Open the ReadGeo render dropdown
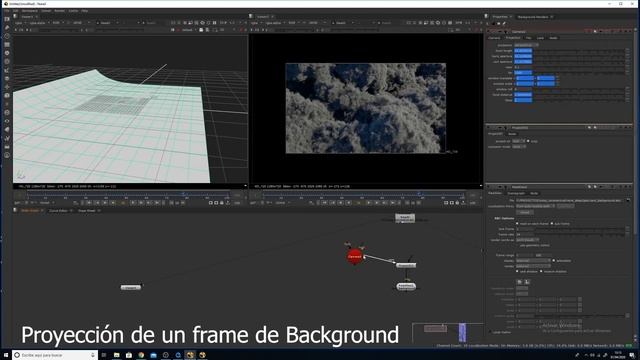Viewport: 640px width, 360px height. click(x=533, y=266)
